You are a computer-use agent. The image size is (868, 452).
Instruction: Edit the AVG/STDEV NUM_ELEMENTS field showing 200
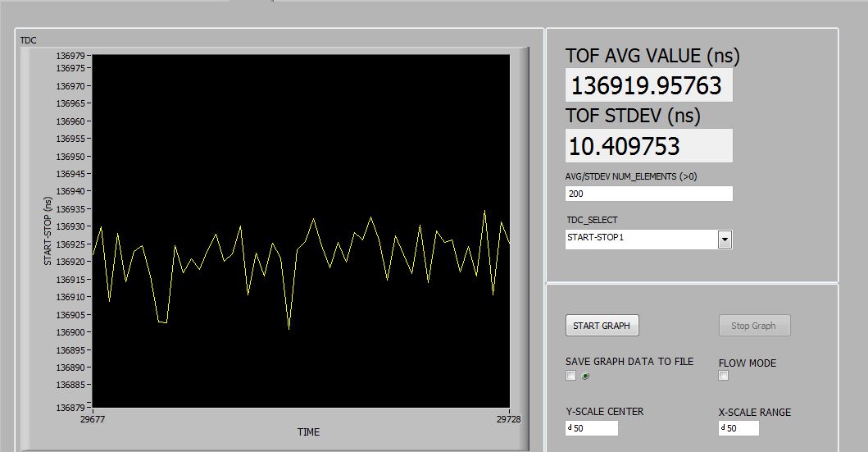[649, 194]
